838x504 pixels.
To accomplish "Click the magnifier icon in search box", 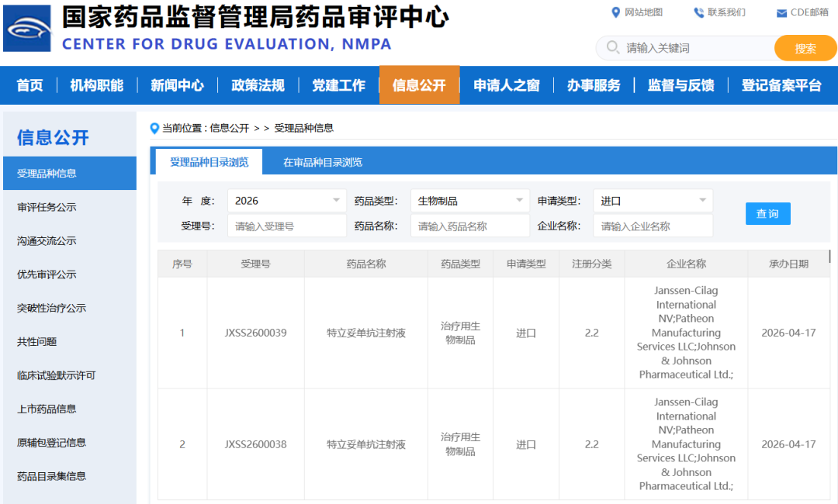I will [x=613, y=47].
